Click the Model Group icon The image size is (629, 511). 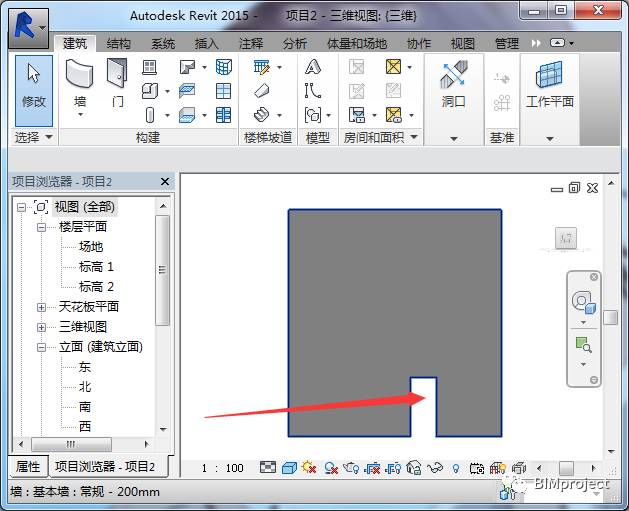[x=313, y=115]
